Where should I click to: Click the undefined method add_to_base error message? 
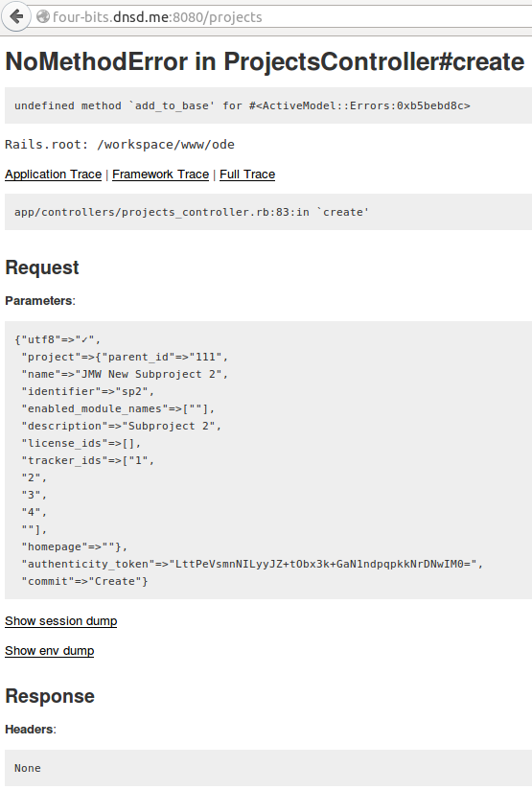pyautogui.click(x=243, y=105)
